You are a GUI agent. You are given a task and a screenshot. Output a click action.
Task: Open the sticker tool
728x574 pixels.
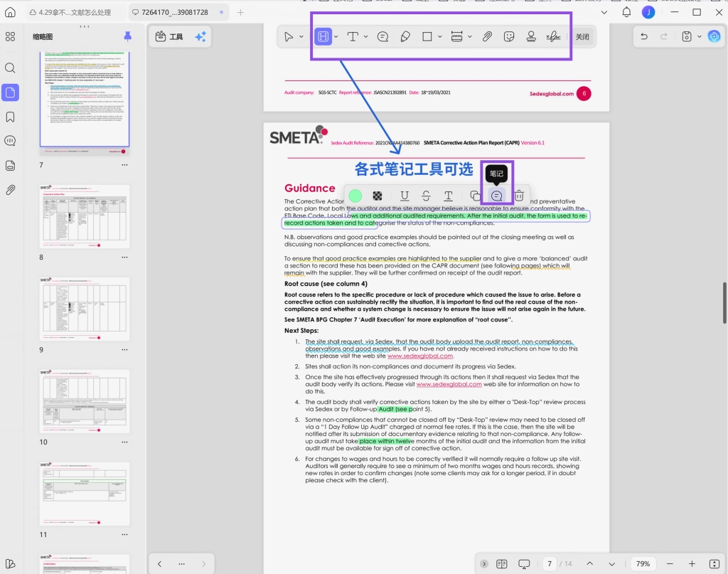[509, 36]
